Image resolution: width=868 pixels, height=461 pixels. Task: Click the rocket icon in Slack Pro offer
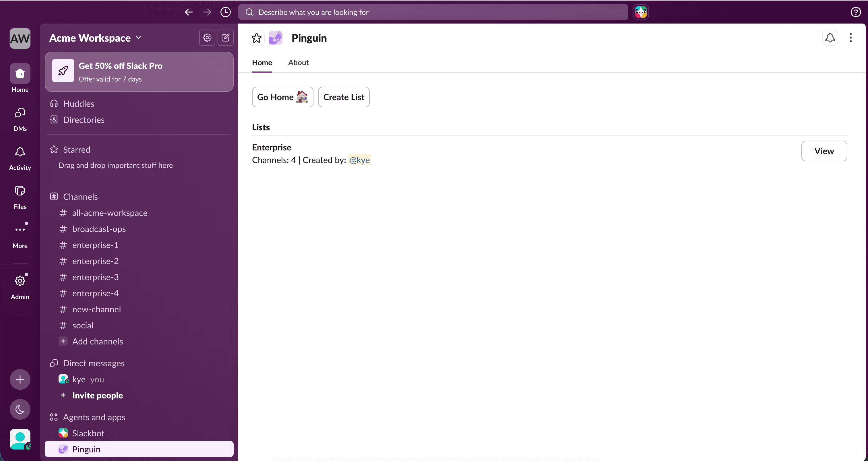tap(63, 71)
